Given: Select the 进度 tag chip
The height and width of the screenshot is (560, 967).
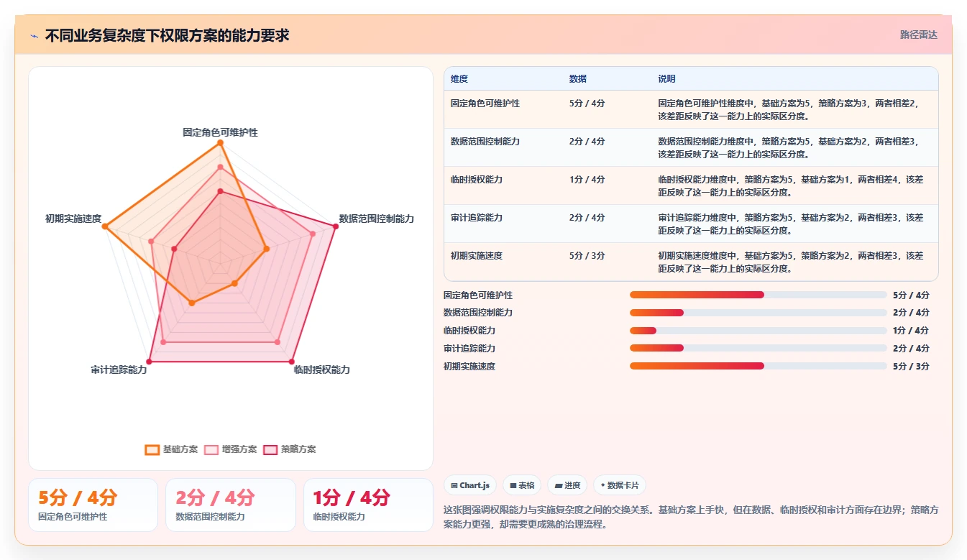Looking at the screenshot, I should 567,485.
